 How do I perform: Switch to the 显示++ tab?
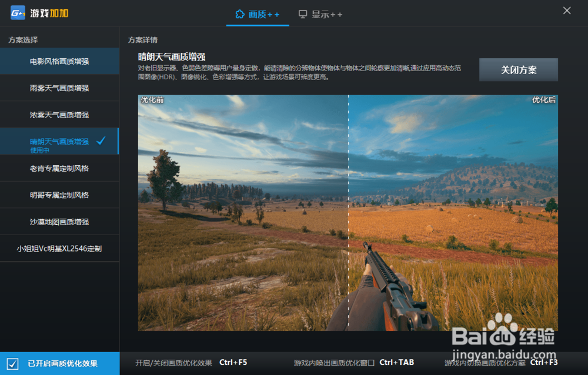[320, 14]
